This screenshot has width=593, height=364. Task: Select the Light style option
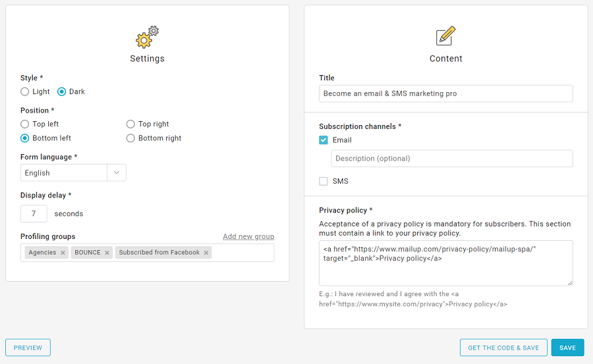click(25, 92)
